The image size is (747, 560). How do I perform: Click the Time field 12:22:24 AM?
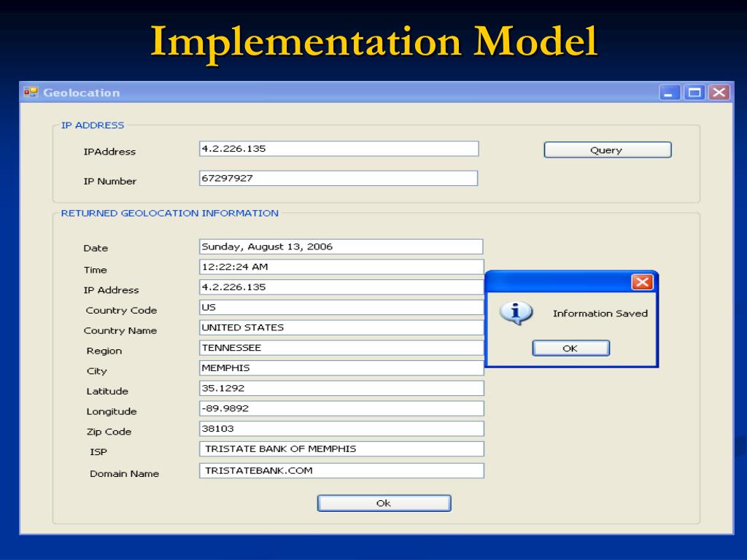pos(341,267)
